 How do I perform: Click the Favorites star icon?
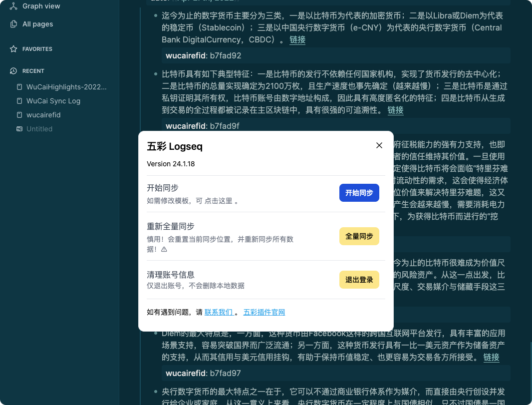pos(13,49)
